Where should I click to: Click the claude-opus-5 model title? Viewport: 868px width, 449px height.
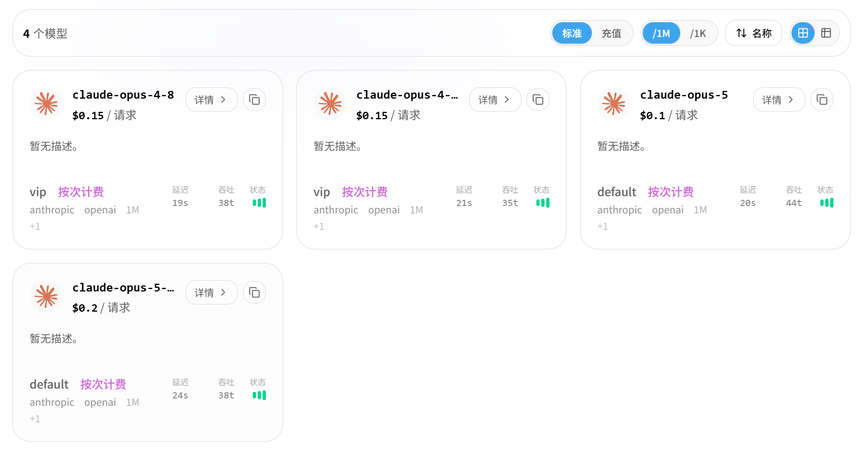point(684,95)
